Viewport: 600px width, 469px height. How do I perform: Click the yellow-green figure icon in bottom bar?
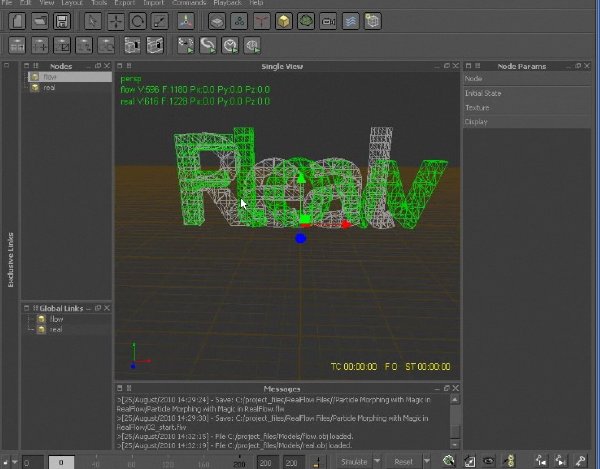[509, 461]
